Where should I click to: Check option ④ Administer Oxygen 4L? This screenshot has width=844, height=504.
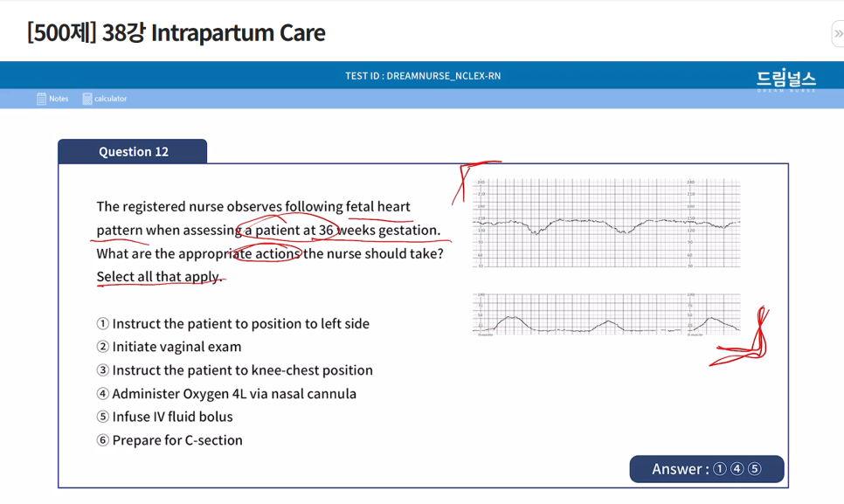pos(226,394)
